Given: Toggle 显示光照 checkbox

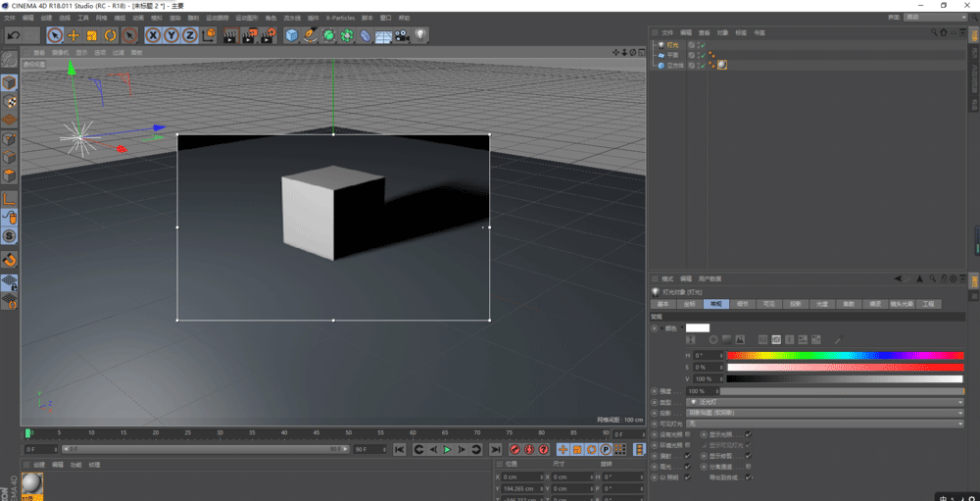Looking at the screenshot, I should 748,434.
